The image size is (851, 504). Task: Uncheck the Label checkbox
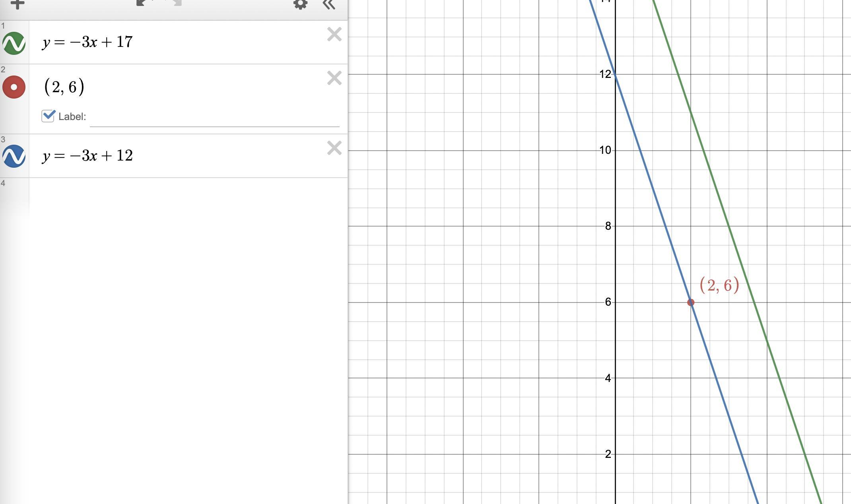[48, 116]
